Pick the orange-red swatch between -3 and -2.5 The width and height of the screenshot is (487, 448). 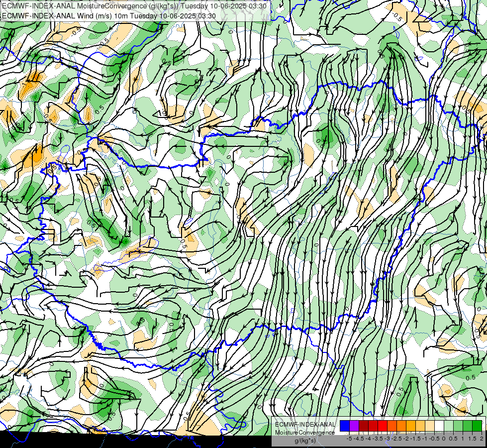point(392,426)
